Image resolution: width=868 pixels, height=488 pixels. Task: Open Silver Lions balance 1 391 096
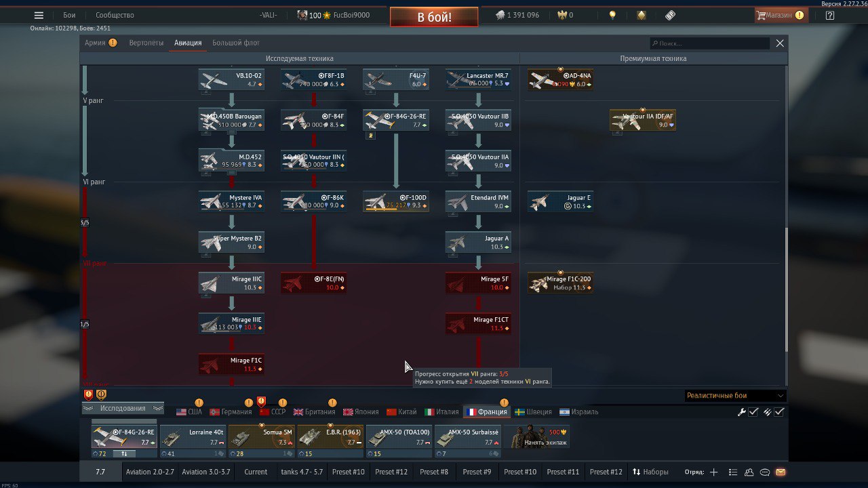[x=517, y=15]
